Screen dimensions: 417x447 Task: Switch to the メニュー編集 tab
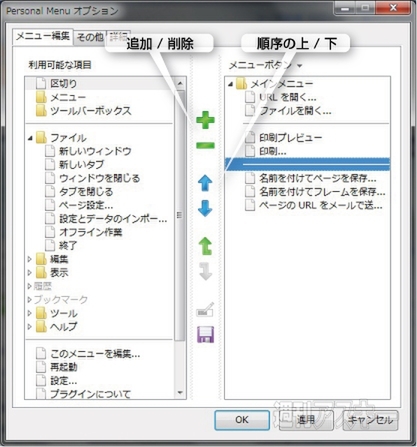[43, 36]
